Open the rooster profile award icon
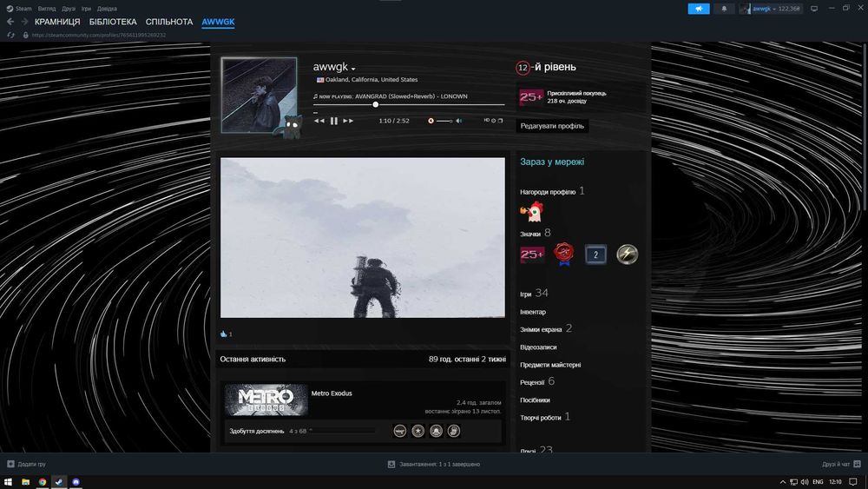The height and width of the screenshot is (489, 868). tap(531, 212)
